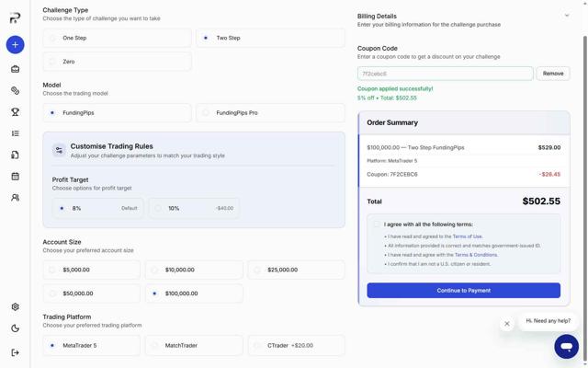The height and width of the screenshot is (368, 588).
Task: Click the Order Summary heading
Action: pos(392,122)
